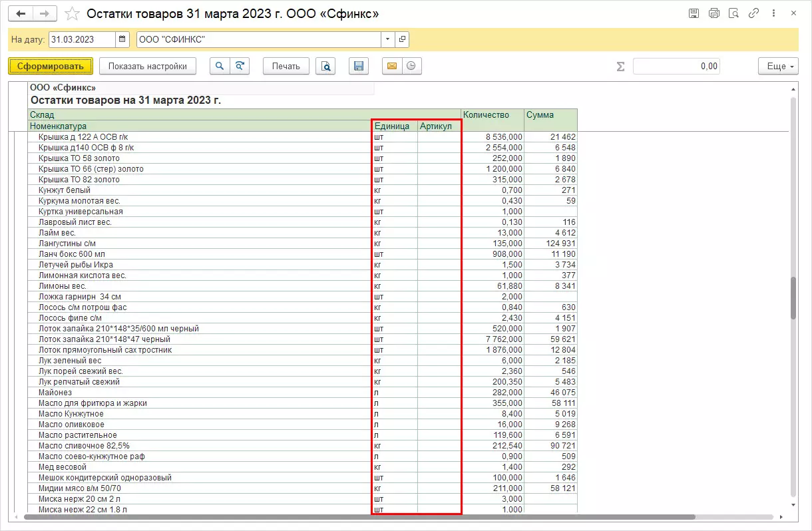Save report using the floppy disk icon

pyautogui.click(x=359, y=66)
